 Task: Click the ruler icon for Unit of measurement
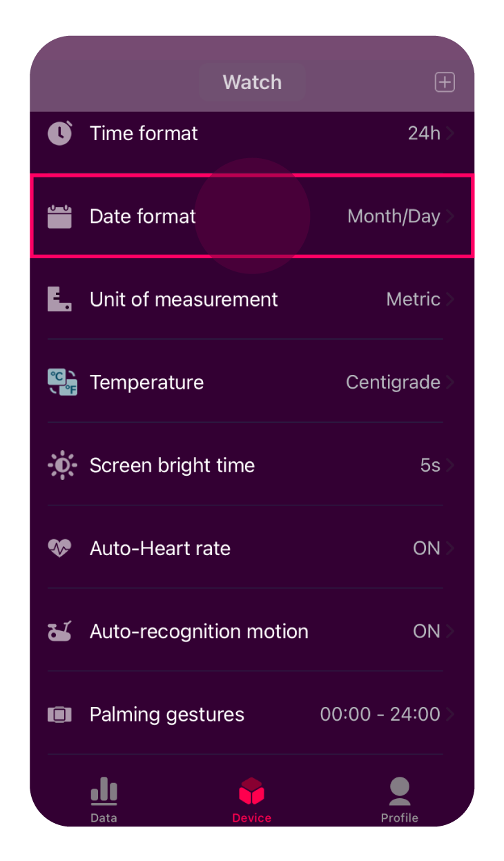pyautogui.click(x=59, y=299)
